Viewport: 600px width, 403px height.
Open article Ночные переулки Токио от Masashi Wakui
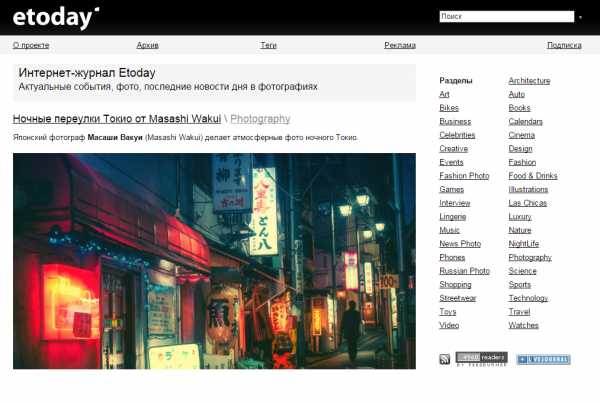tap(117, 119)
